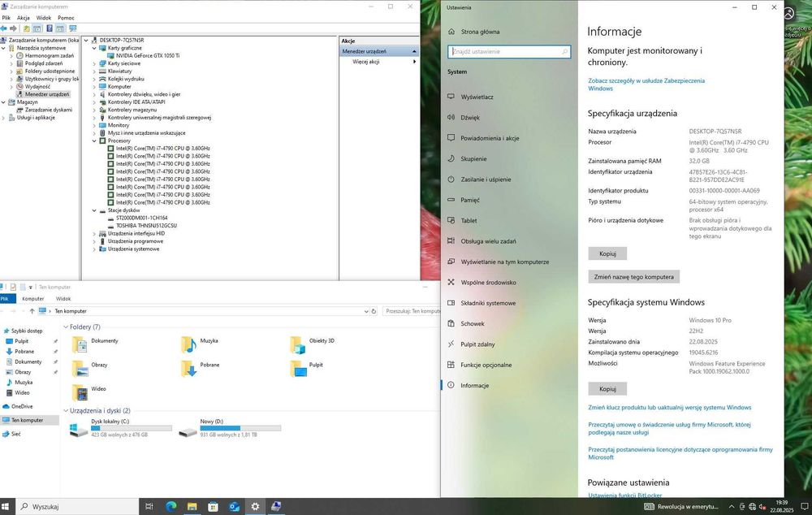Select the NVIDIA GeForce GTX 1050 Ti device
Viewport: 812px width, 515px height.
pyautogui.click(x=148, y=55)
